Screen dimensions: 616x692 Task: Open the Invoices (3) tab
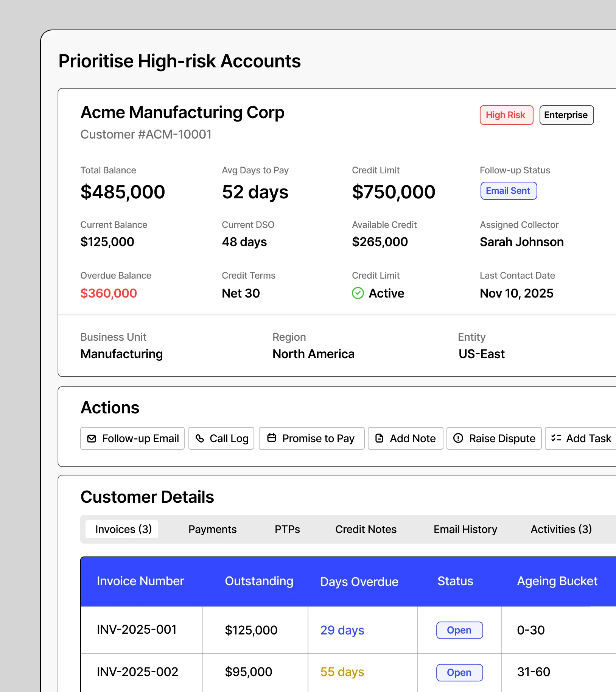coord(123,529)
